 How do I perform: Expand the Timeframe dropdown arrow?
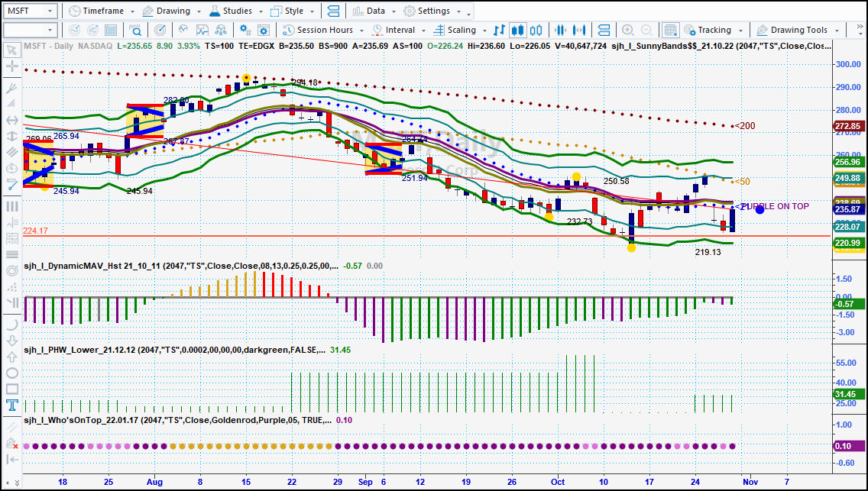tap(132, 11)
